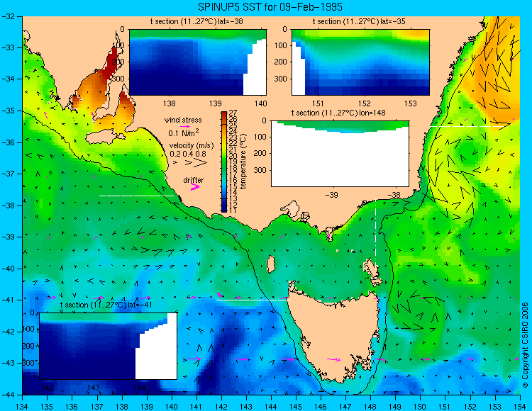532x411 pixels.
Task: Click the black velocity arrows in legend
Action: (191, 163)
